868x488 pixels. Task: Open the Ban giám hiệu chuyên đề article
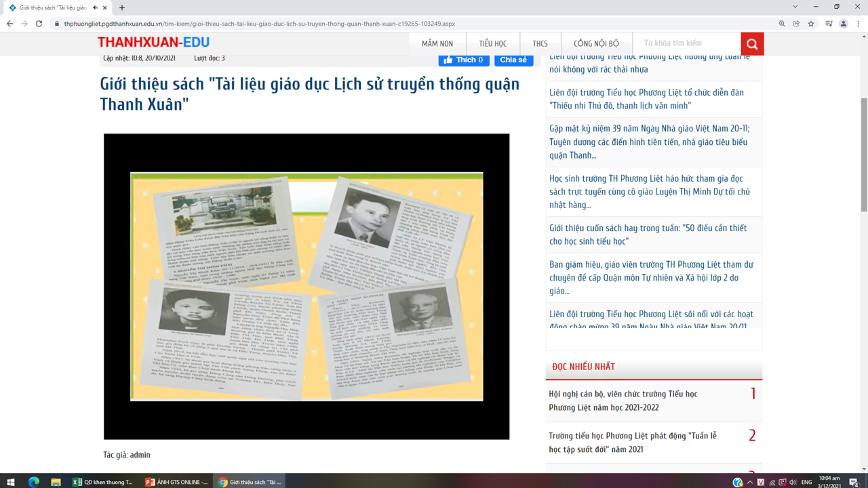point(651,277)
